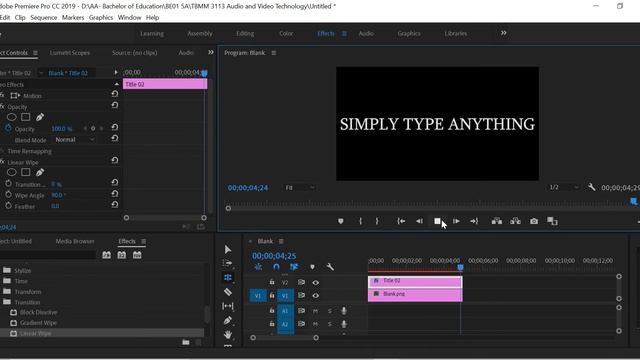Viewport: 640px width, 360px height.
Task: Select Title 02 clip in timeline
Action: [415, 281]
